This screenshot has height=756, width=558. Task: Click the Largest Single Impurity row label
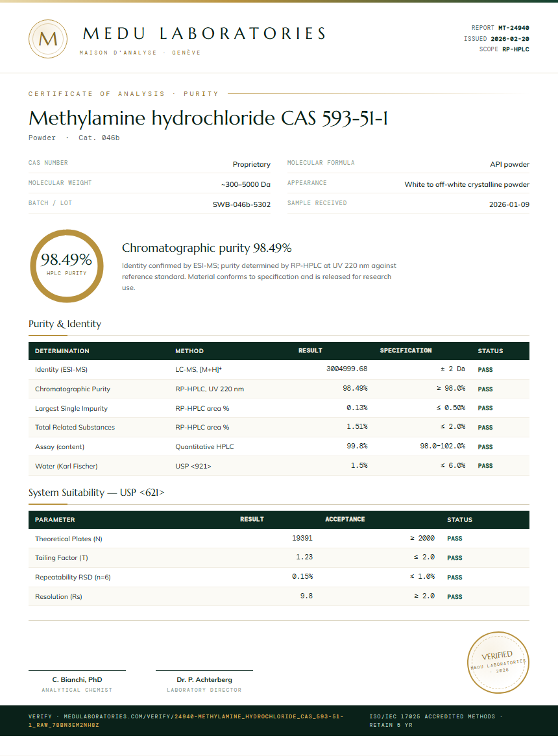[x=71, y=408]
